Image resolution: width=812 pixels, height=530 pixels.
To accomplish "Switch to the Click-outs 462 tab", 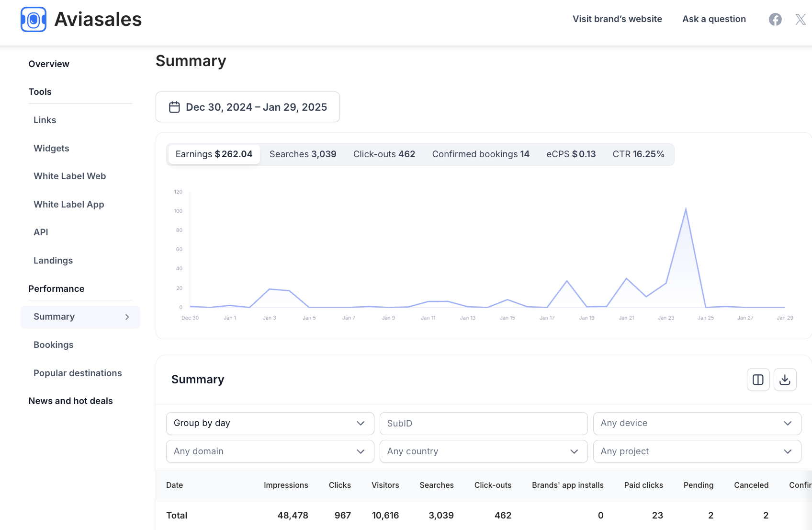I will [x=384, y=154].
